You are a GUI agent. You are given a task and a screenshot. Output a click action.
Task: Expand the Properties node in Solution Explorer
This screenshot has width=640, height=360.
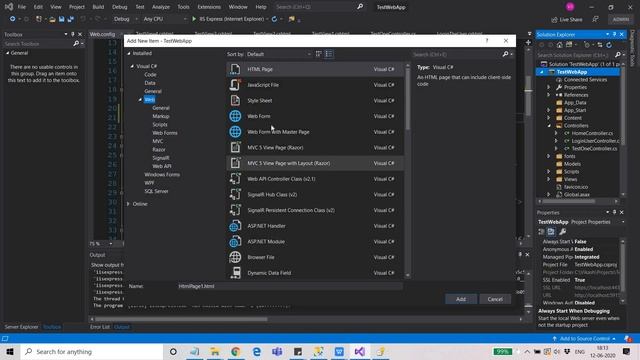click(x=549, y=87)
